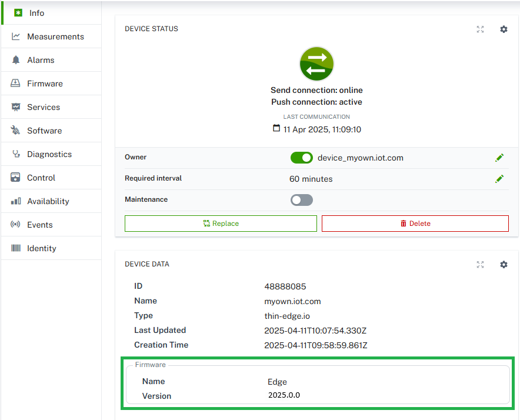Viewport: 520px width, 420px height.
Task: Edit the Required interval pencil icon
Action: tap(499, 179)
